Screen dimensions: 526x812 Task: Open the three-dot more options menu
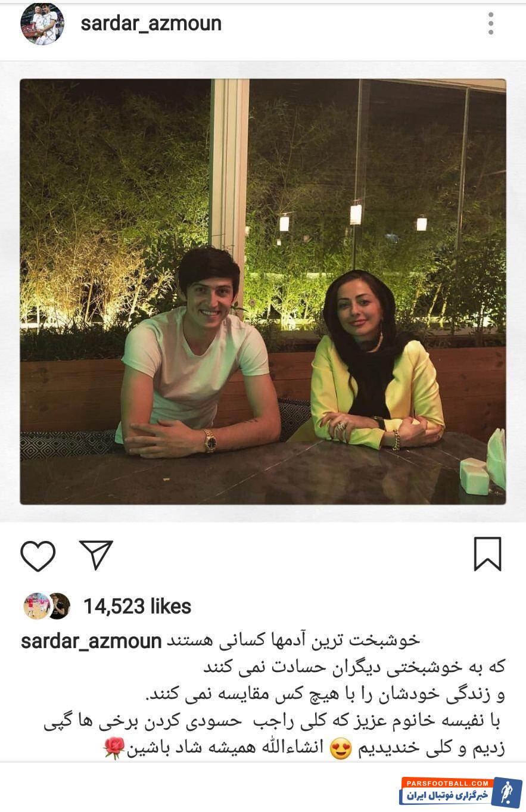[x=491, y=24]
